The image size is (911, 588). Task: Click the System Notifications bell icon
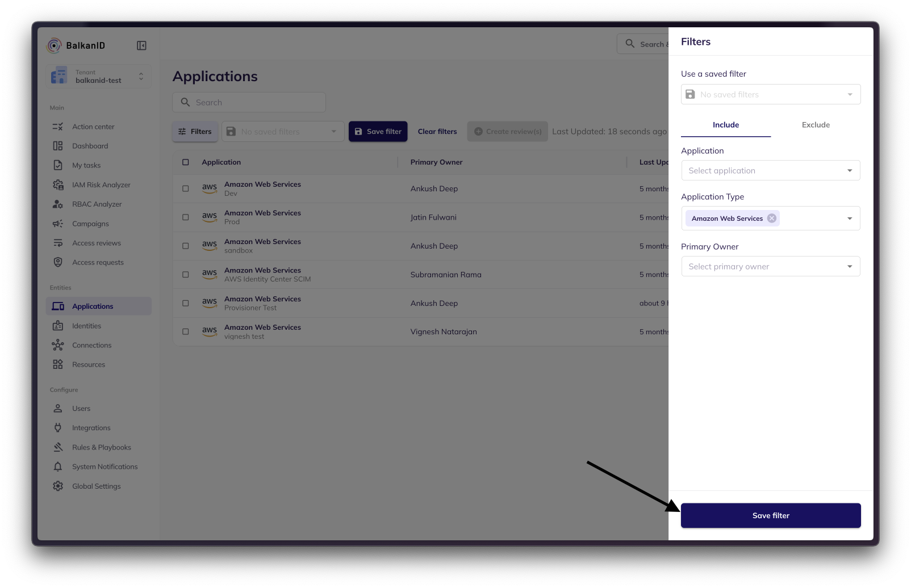pos(58,467)
